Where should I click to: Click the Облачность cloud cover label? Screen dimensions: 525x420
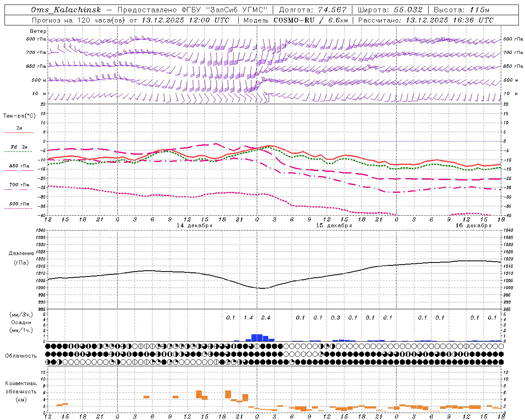click(x=21, y=356)
